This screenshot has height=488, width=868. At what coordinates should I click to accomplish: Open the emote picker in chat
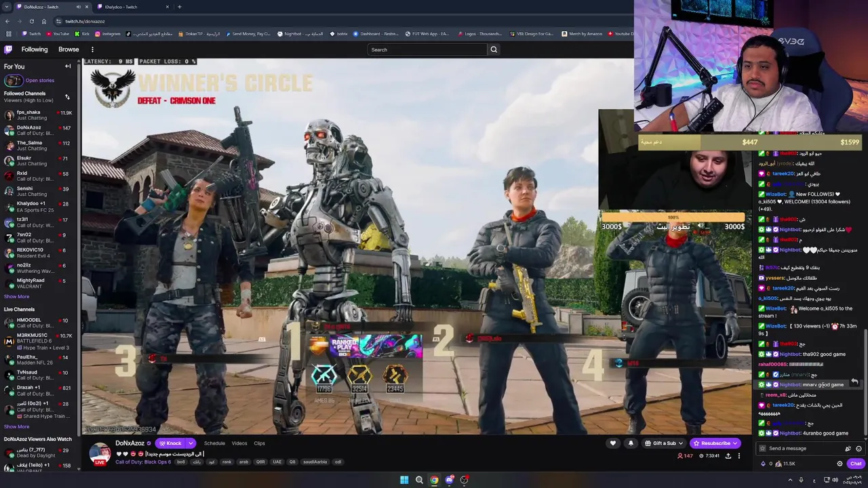859,449
